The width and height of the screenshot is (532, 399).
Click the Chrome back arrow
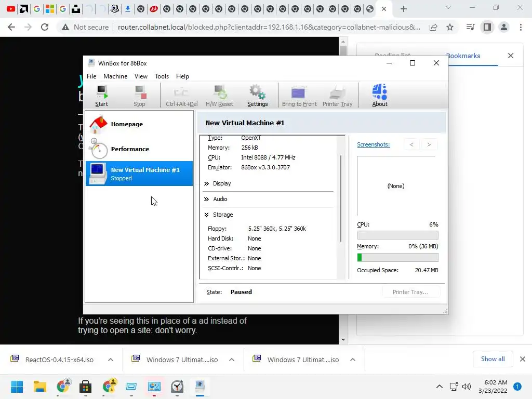coord(11,27)
